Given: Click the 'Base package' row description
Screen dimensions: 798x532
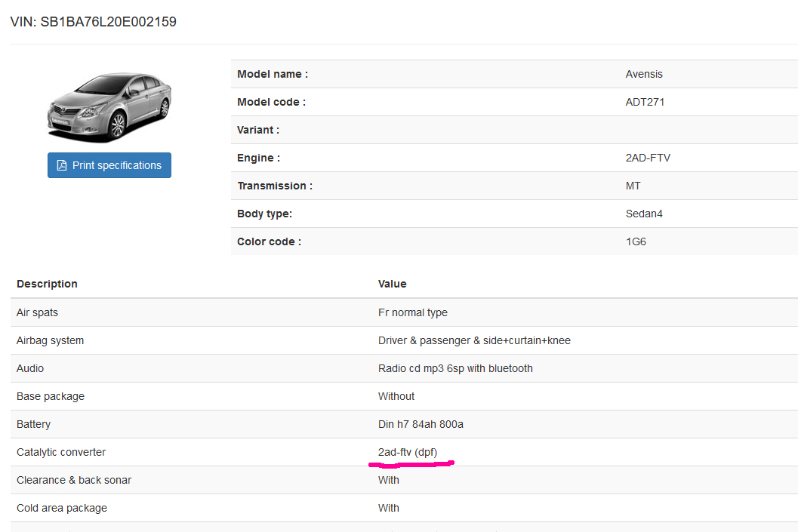Looking at the screenshot, I should coord(51,397).
